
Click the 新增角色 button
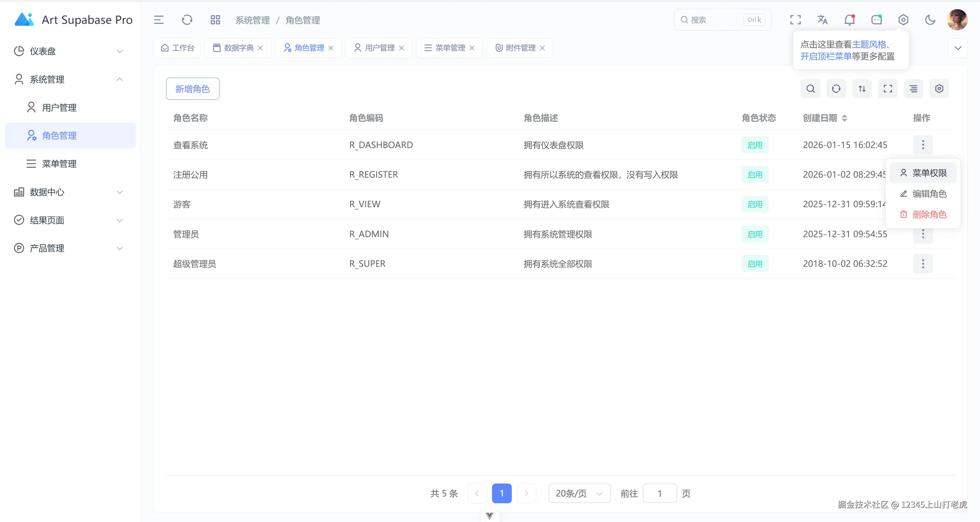click(x=193, y=88)
